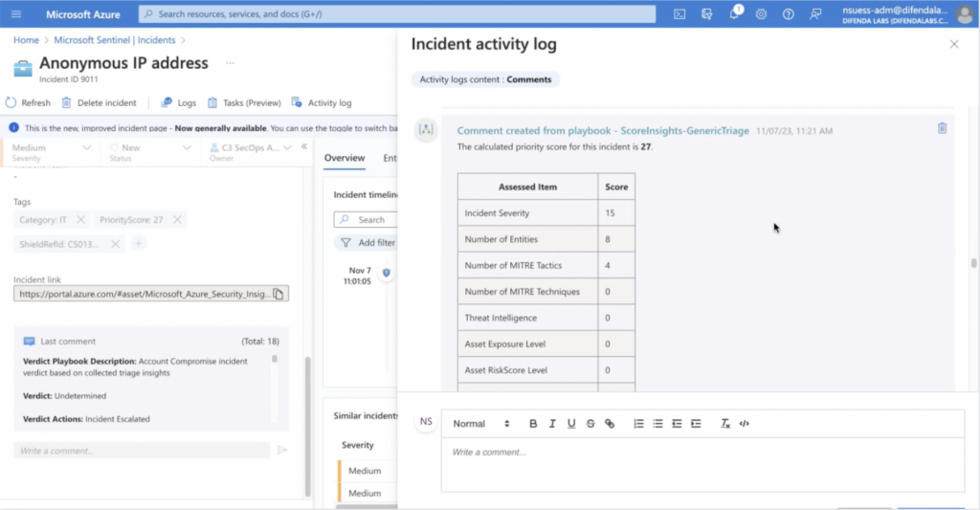Click the incident link URL field
Image resolution: width=980 pixels, height=510 pixels.
[144, 294]
